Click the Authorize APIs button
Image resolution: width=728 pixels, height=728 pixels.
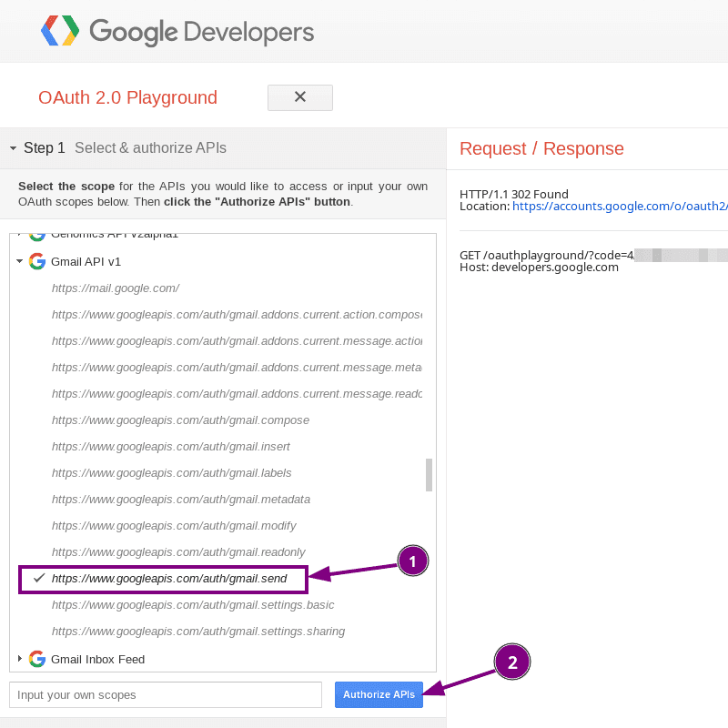pyautogui.click(x=379, y=694)
